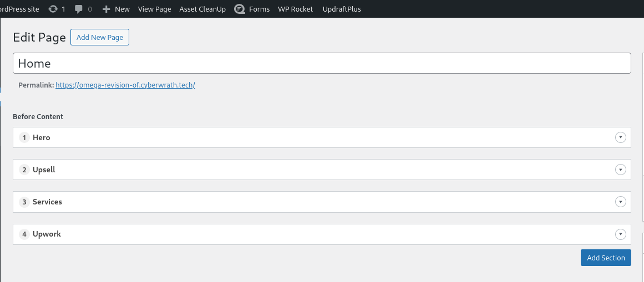The height and width of the screenshot is (282, 644).
Task: Click the blue Add Section button
Action: tap(606, 258)
